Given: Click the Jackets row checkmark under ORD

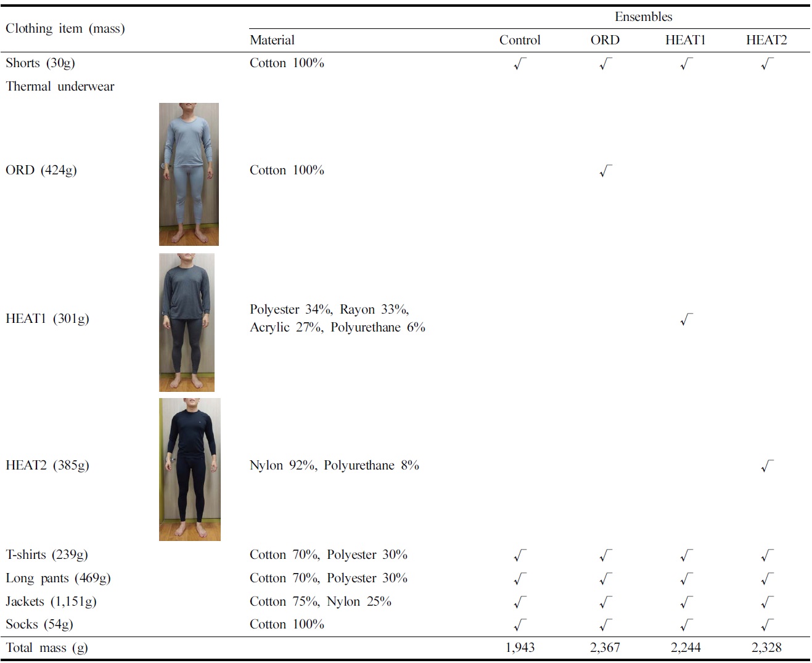Looking at the screenshot, I should point(605,602).
